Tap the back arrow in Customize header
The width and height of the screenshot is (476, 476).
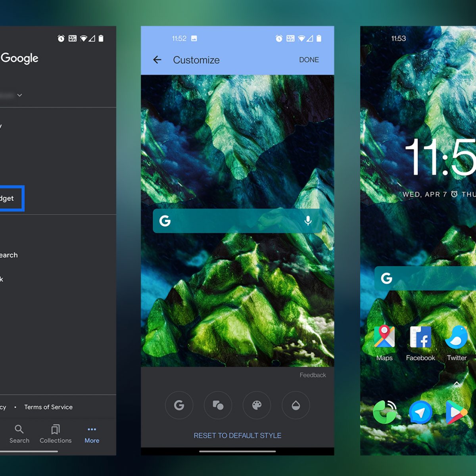(x=157, y=60)
